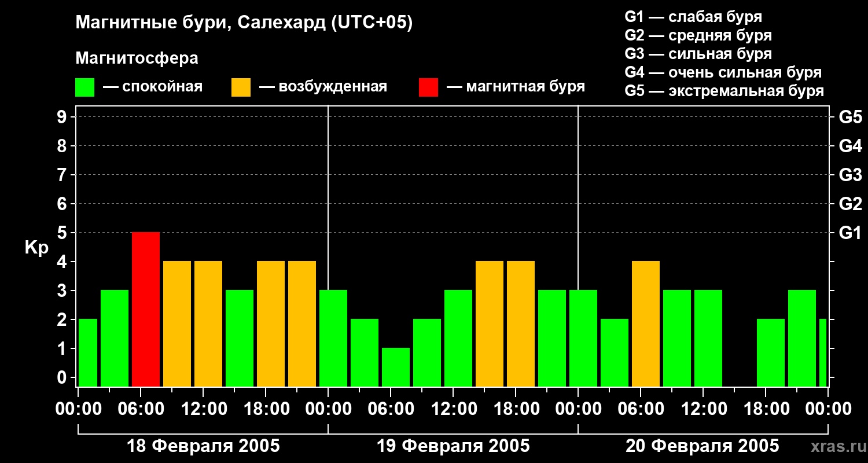868x463 pixels.
Task: Click the green 'спокойная' legend swatch
Action: tap(84, 87)
